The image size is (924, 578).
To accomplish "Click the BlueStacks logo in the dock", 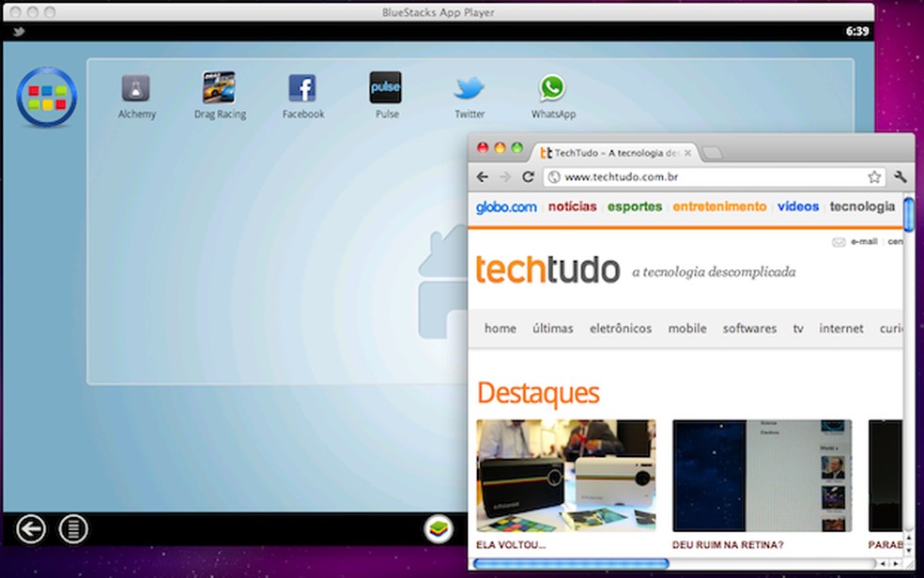I will tap(438, 528).
